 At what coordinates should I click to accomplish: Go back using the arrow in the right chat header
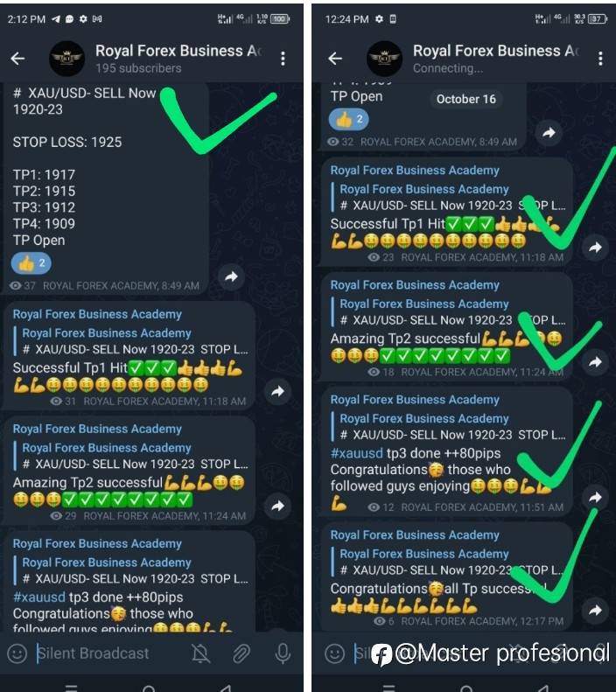click(335, 59)
